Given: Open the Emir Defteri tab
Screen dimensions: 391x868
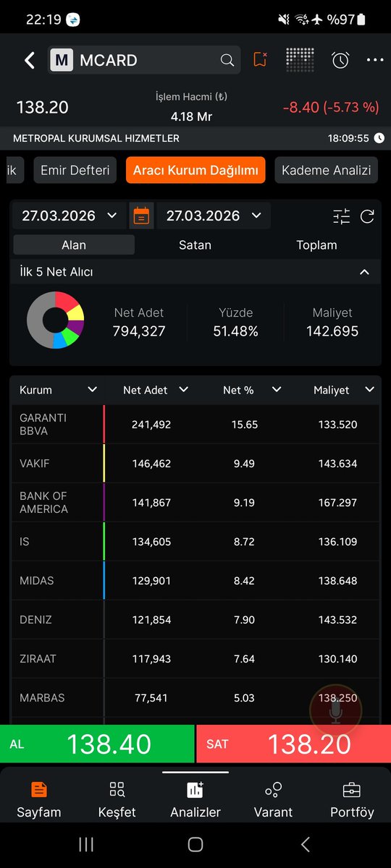Looking at the screenshot, I should coord(75,171).
